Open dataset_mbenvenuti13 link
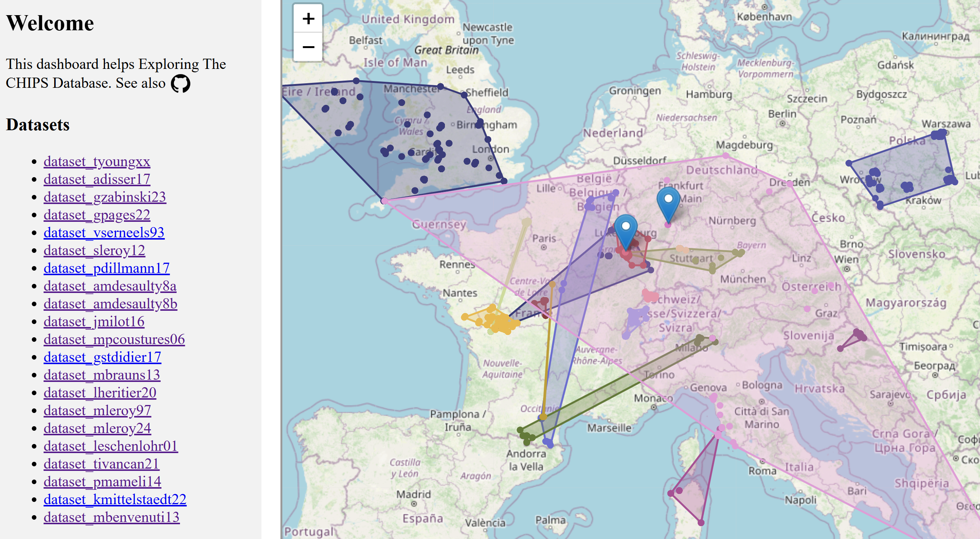The width and height of the screenshot is (980, 539). click(111, 517)
